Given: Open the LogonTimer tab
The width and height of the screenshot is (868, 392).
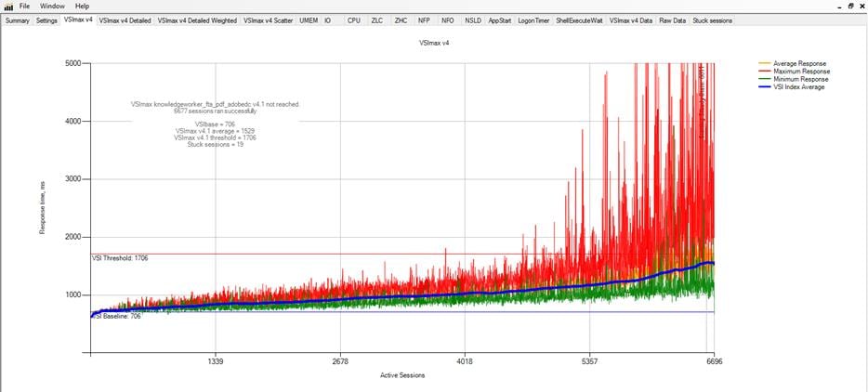Looking at the screenshot, I should pyautogui.click(x=533, y=20).
